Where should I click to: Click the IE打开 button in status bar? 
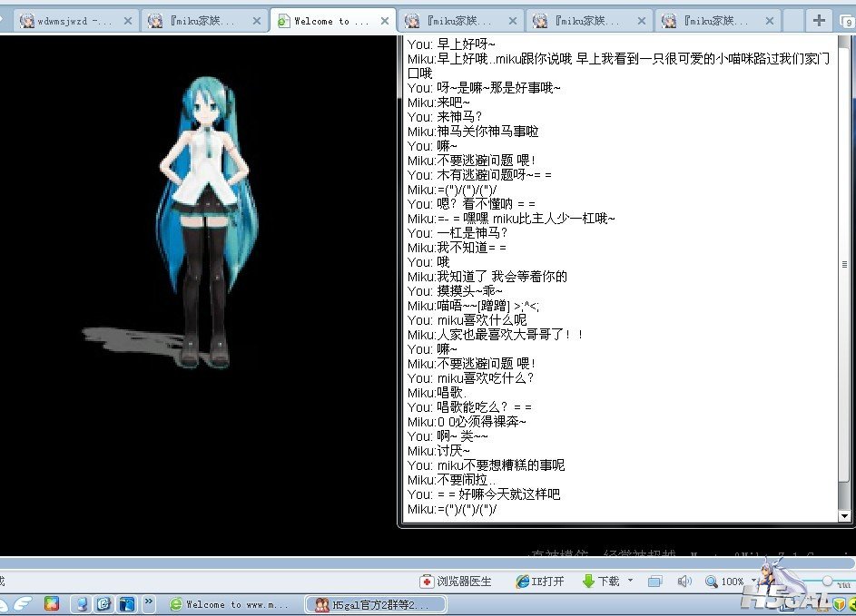point(540,582)
